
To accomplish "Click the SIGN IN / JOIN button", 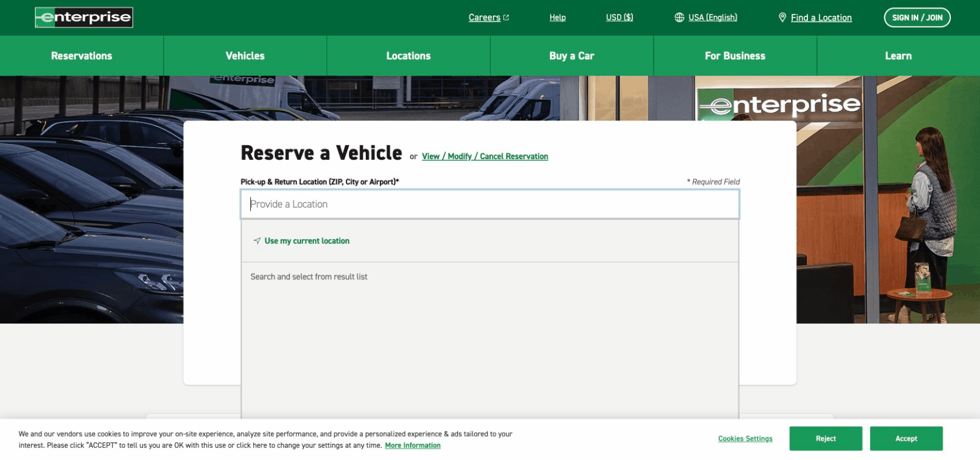I will (917, 18).
